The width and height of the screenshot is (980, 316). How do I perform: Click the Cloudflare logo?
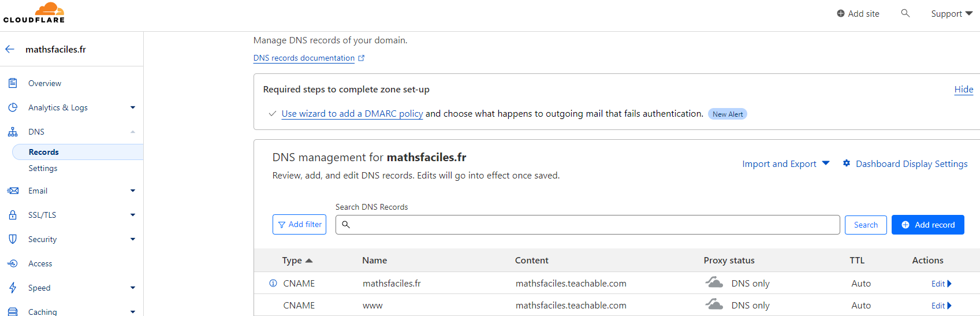[34, 13]
